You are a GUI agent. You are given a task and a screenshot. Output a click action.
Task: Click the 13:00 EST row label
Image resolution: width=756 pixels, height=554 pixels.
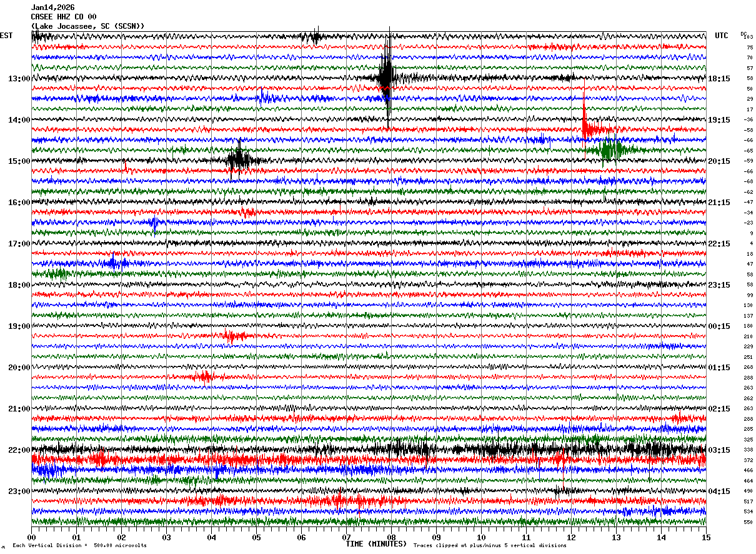[19, 79]
